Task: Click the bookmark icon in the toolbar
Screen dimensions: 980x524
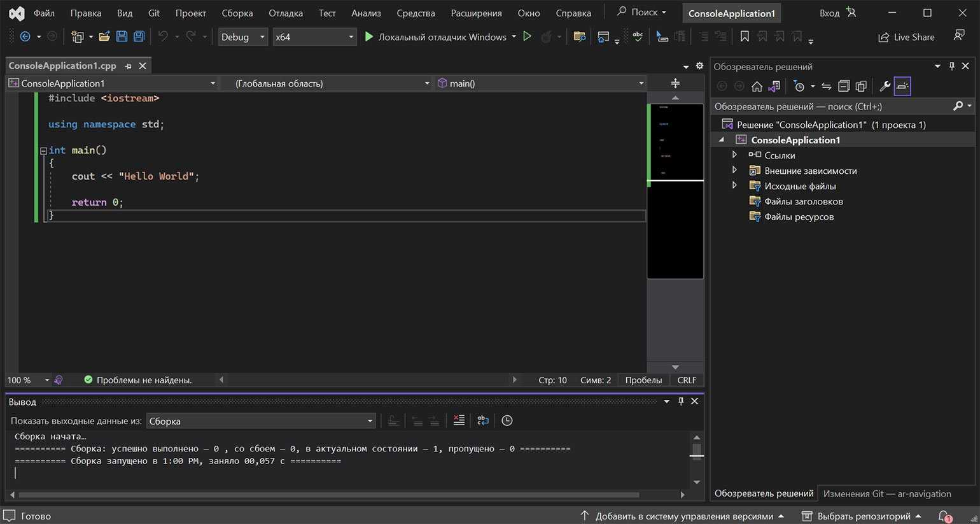Action: [x=744, y=37]
